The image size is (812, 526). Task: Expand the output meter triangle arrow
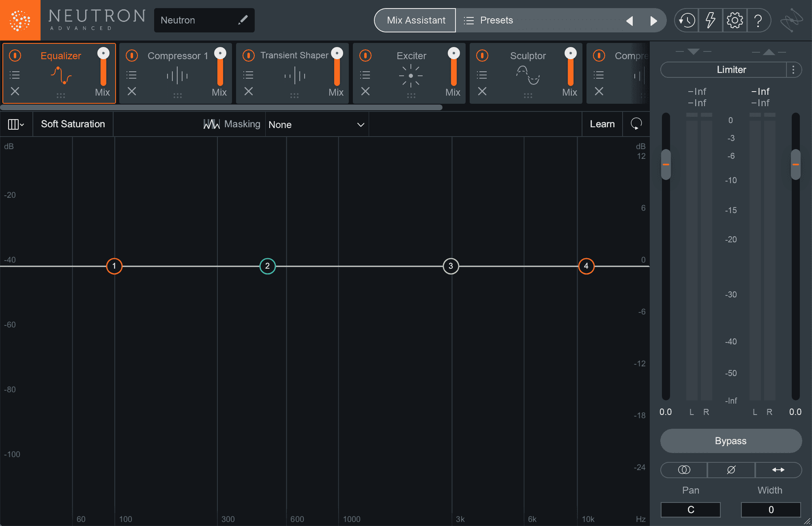pos(769,51)
